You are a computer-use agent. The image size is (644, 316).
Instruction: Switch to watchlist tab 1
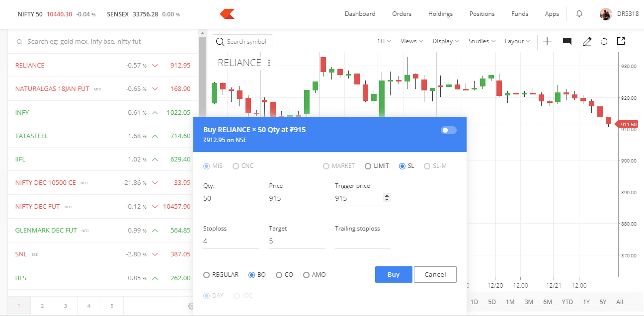[x=19, y=306]
